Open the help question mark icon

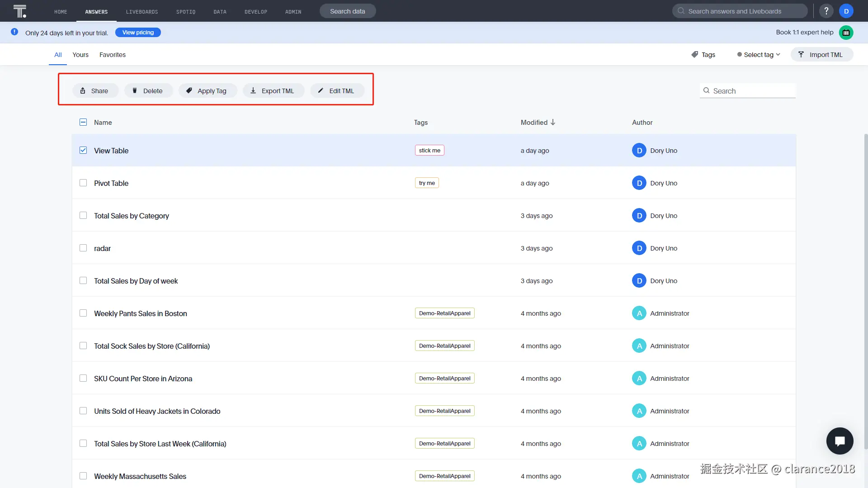pyautogui.click(x=826, y=11)
